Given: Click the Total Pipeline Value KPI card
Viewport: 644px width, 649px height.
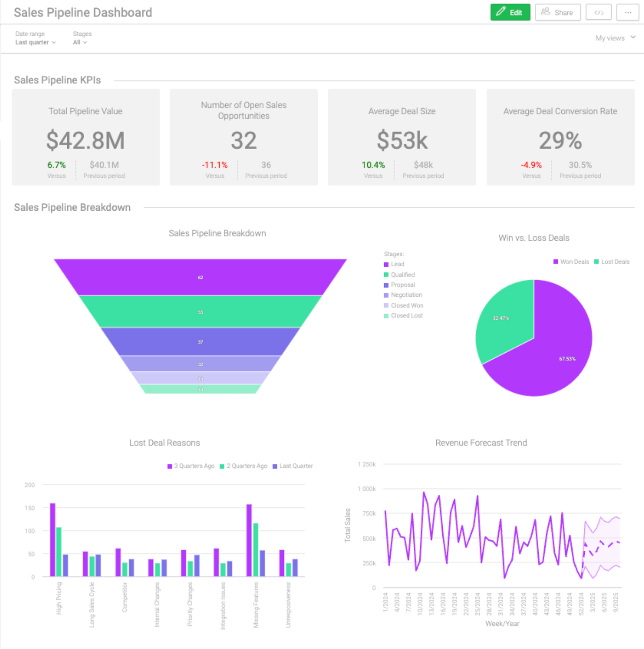Looking at the screenshot, I should (x=86, y=137).
